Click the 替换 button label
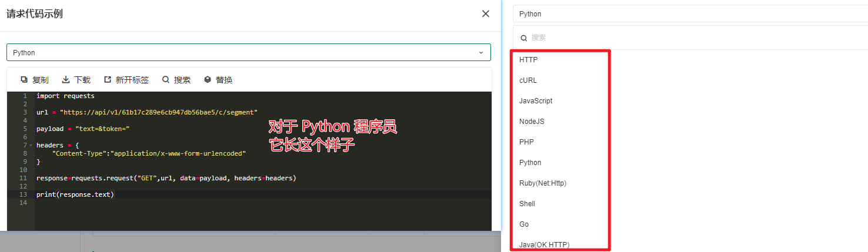This screenshot has width=868, height=252. point(224,80)
